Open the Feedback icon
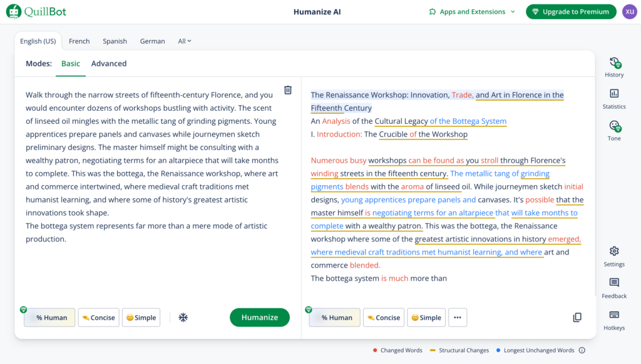Screen dimensions: 641x364 614,283
